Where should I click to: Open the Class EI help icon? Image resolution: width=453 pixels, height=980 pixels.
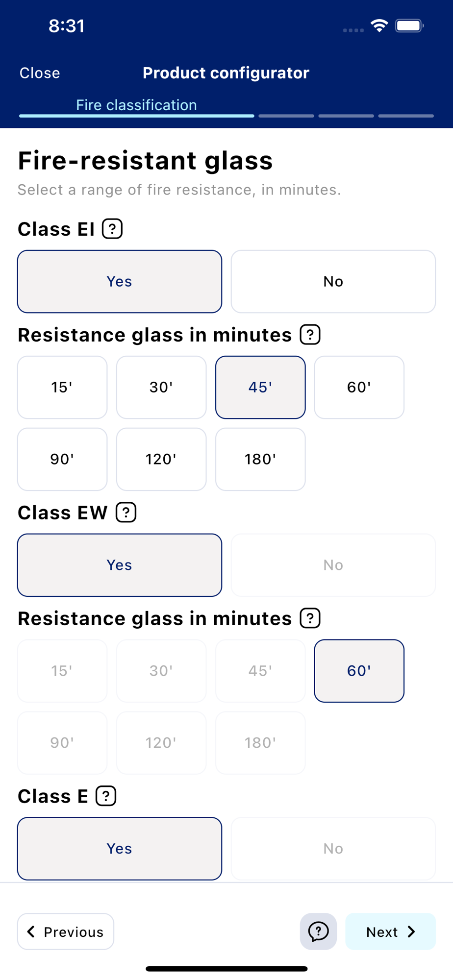click(112, 229)
